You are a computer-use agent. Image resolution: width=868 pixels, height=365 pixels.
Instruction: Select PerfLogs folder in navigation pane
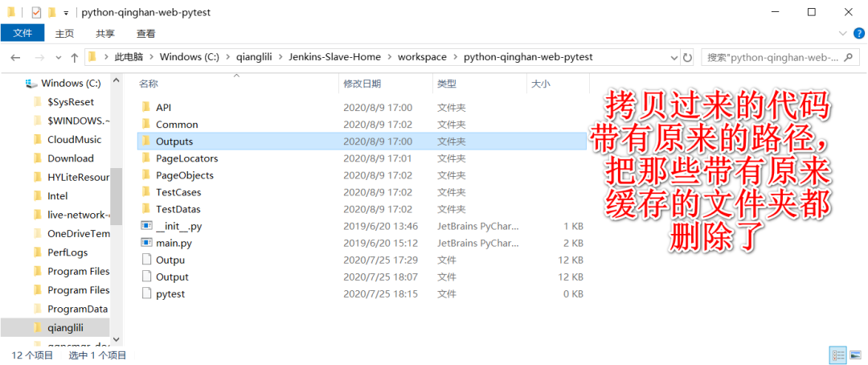click(68, 252)
